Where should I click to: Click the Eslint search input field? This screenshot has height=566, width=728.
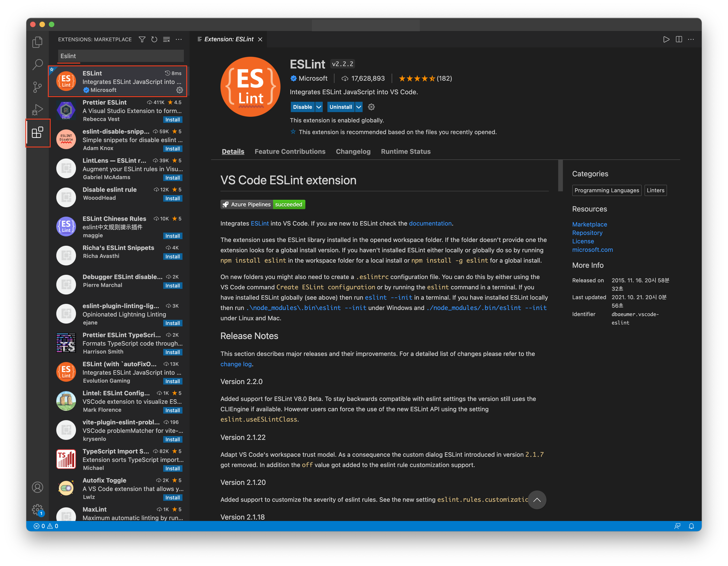click(x=121, y=56)
